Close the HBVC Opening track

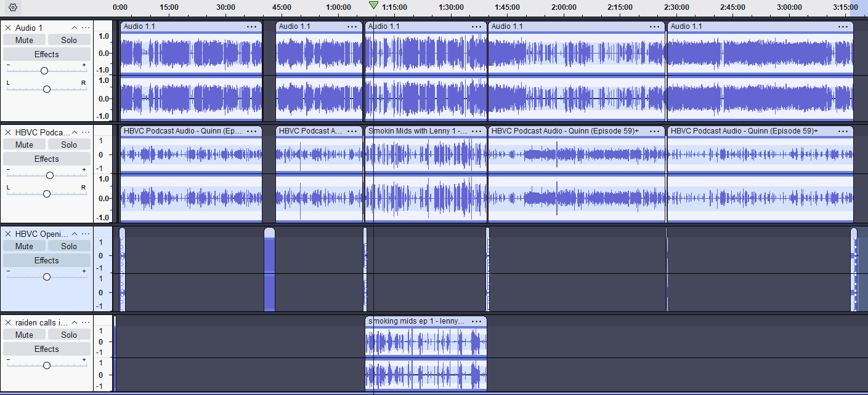(x=8, y=234)
